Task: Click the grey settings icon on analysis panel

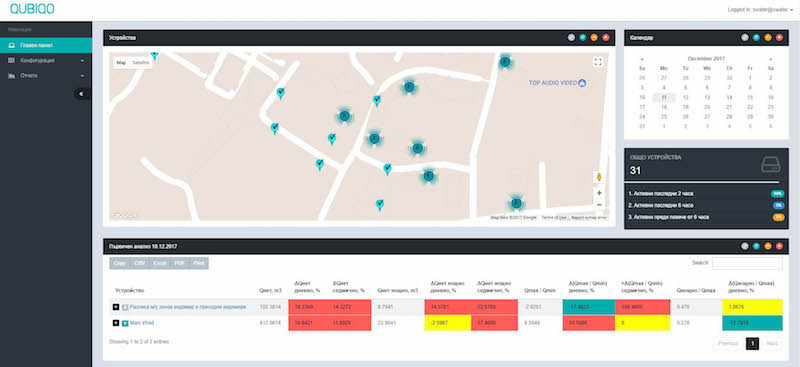Action: tap(745, 246)
